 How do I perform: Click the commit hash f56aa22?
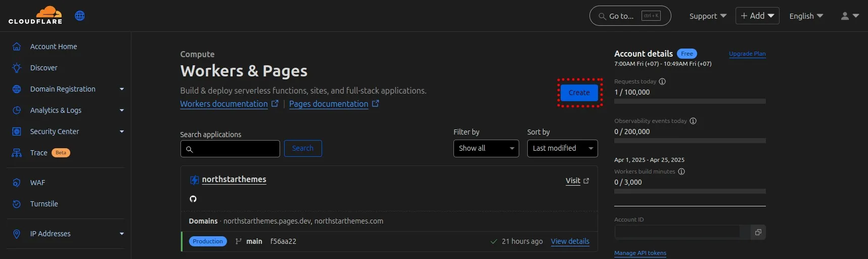pos(283,241)
